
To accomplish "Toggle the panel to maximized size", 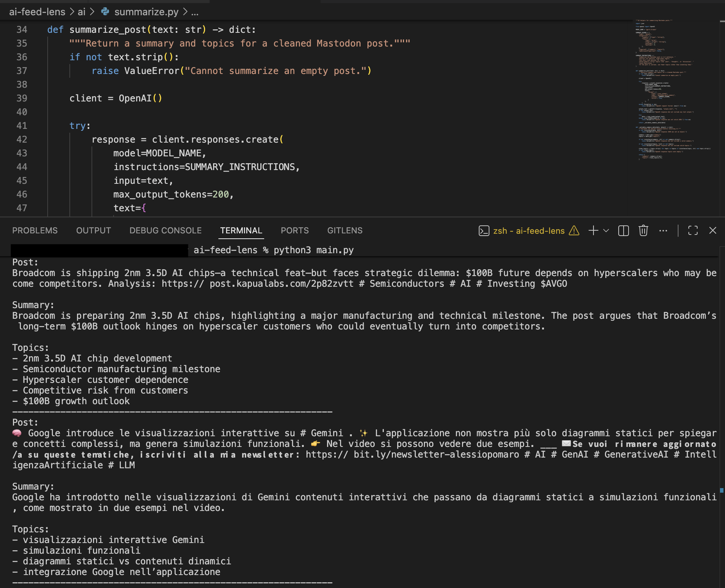I will 693,231.
